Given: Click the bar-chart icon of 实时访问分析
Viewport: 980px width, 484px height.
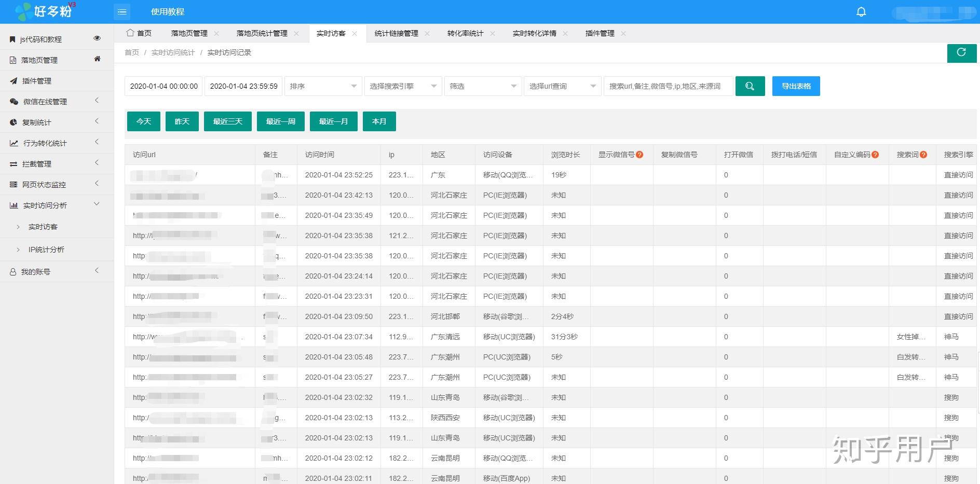Looking at the screenshot, I should tap(14, 205).
